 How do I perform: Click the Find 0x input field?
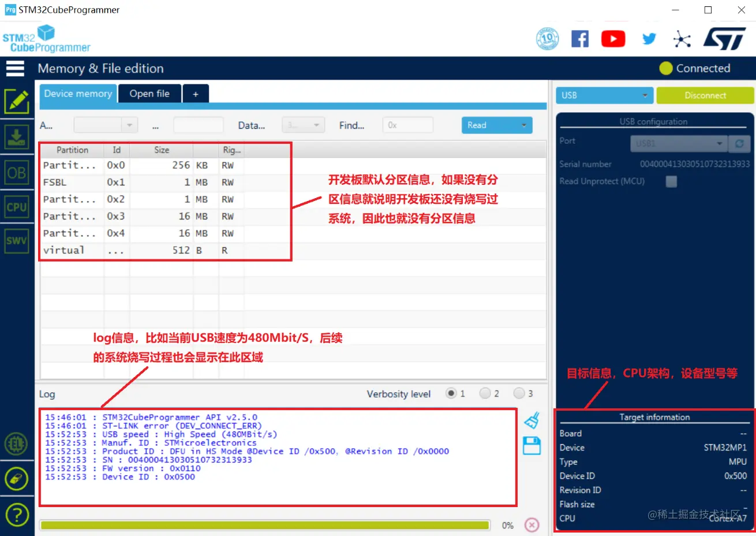407,125
